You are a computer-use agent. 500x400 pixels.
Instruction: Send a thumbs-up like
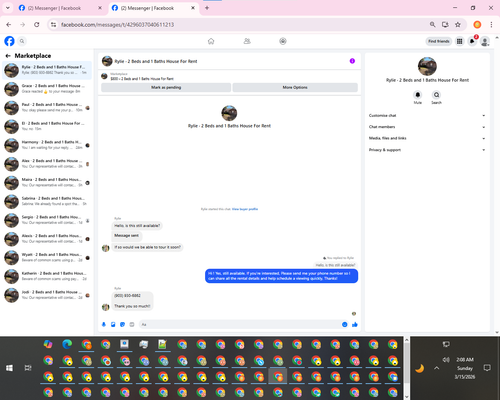(x=355, y=324)
